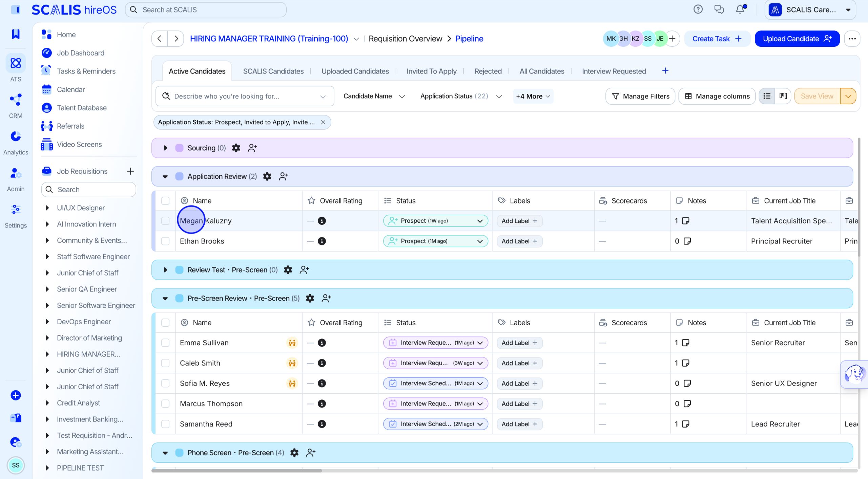Open the chat messages icon
Image resolution: width=868 pixels, height=479 pixels.
719,9
